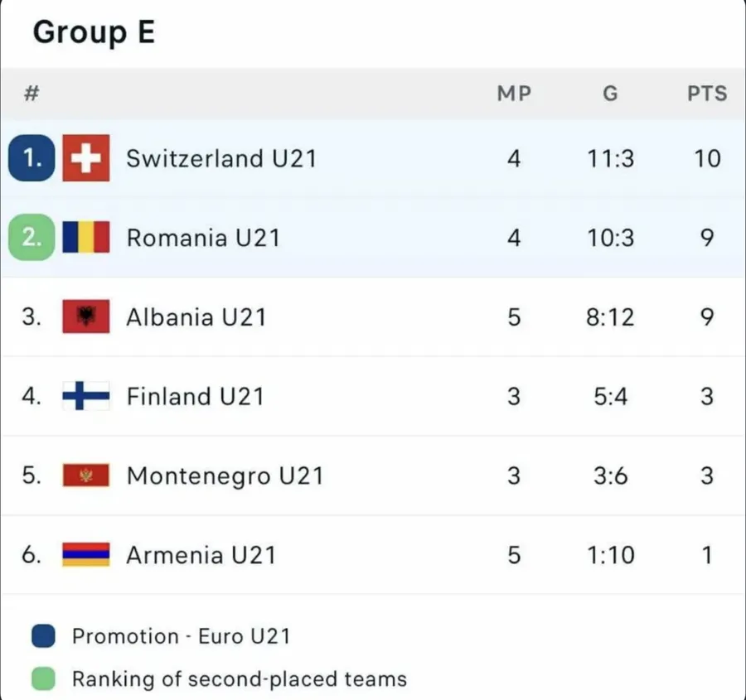Click the # rank column header
This screenshot has width=746, height=700.
point(31,94)
